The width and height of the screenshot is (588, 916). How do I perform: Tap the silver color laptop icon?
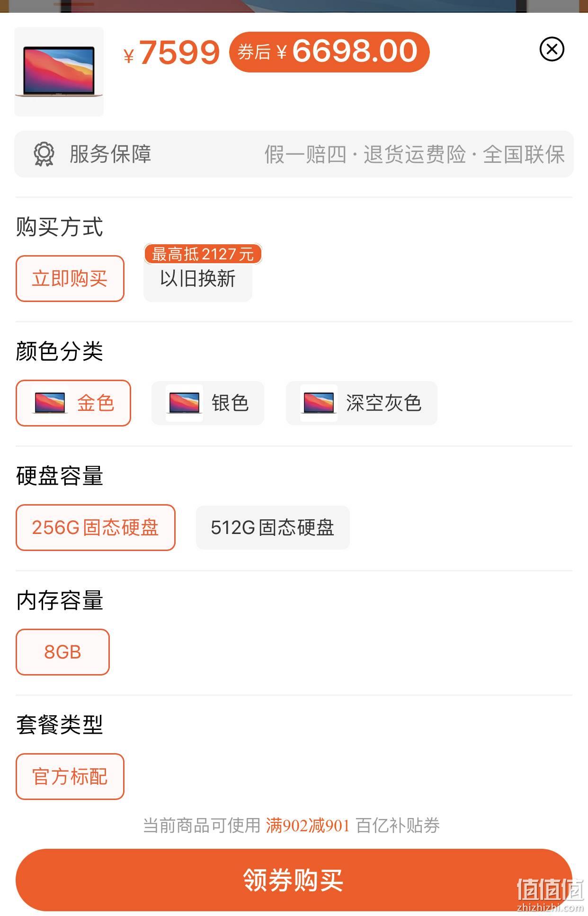point(184,403)
